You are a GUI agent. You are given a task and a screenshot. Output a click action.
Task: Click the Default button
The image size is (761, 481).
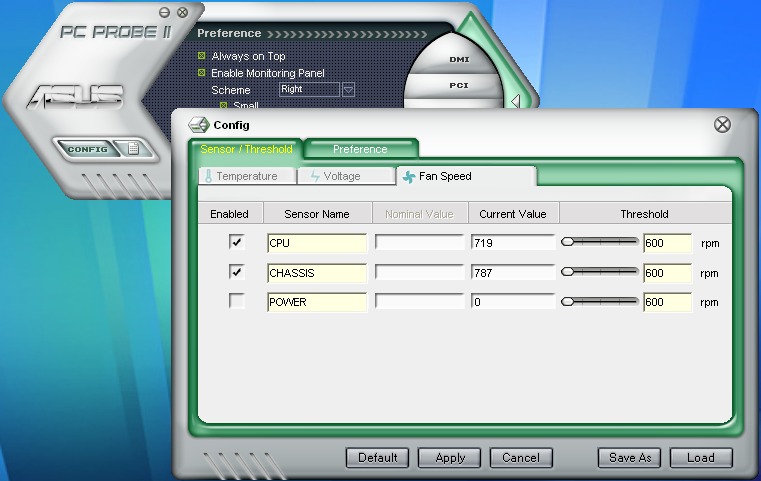click(x=377, y=458)
